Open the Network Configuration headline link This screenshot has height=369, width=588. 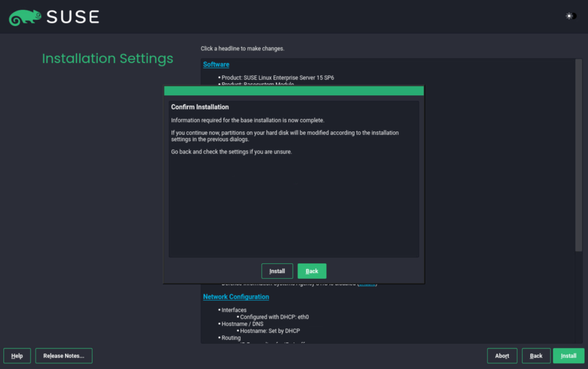coord(236,297)
